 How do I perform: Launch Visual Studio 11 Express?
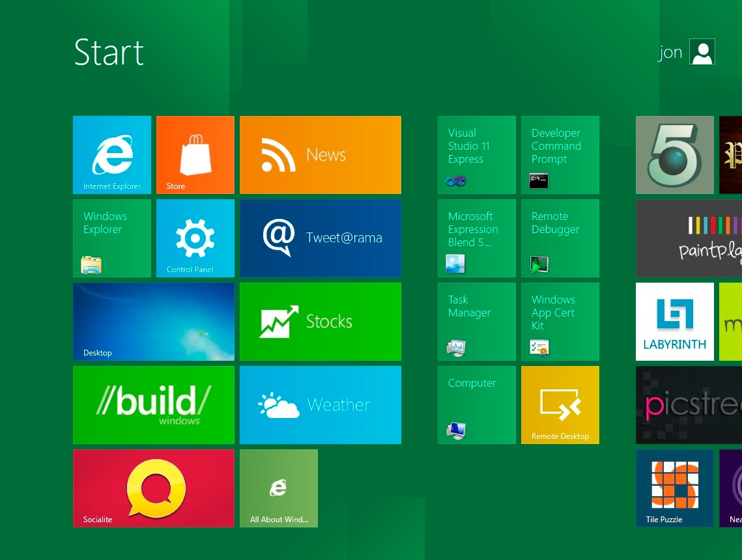tap(476, 154)
